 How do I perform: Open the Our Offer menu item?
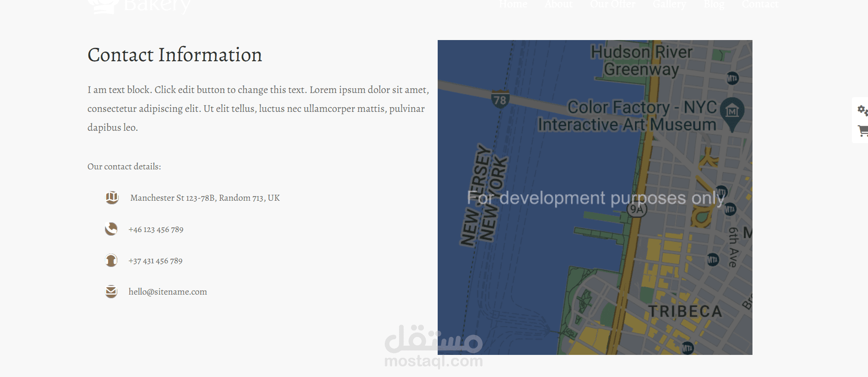[x=613, y=4]
